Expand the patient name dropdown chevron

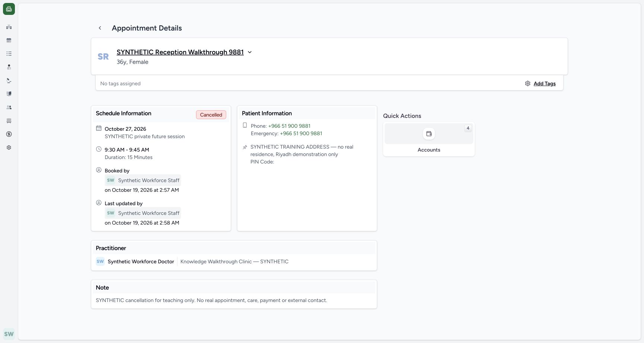[x=250, y=52]
